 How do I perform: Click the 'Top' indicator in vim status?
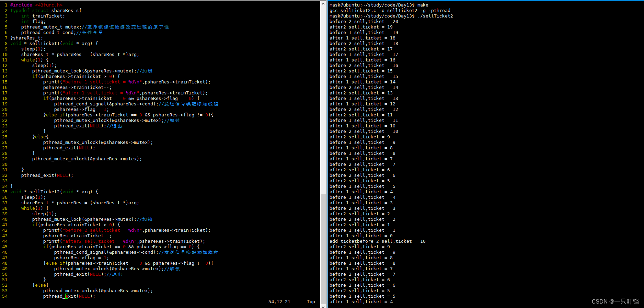point(311,301)
